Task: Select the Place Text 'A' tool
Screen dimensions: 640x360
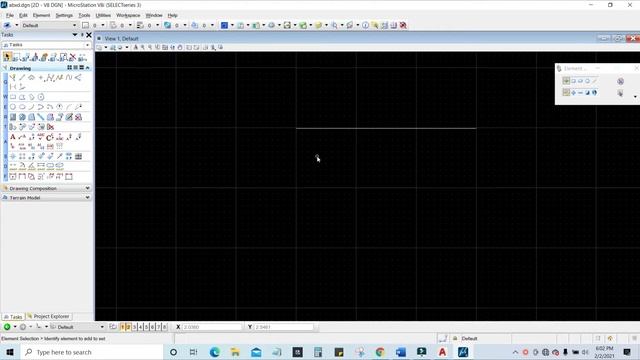Action: 13,137
